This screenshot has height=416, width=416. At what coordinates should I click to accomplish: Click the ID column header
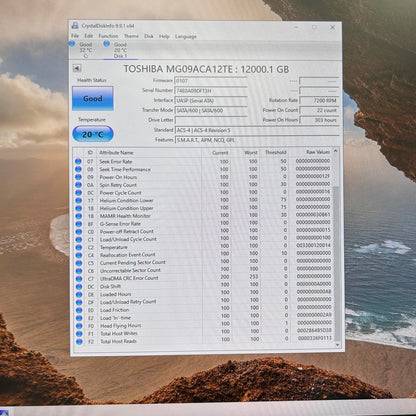pos(90,152)
